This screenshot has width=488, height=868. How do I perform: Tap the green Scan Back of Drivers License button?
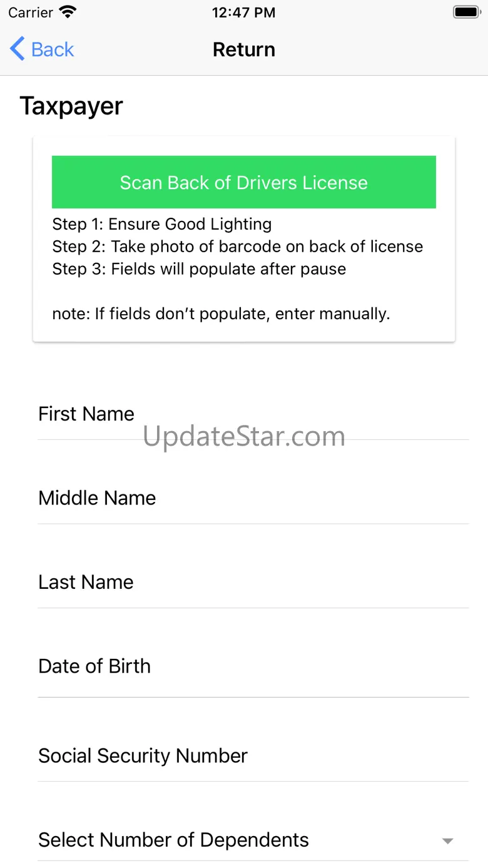tap(243, 182)
